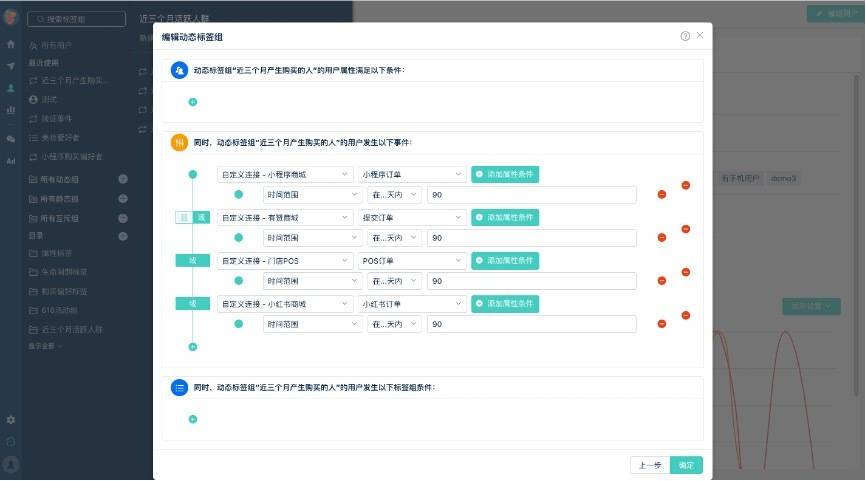
Task: Remove time range condition under POS订单
Action: 662,281
